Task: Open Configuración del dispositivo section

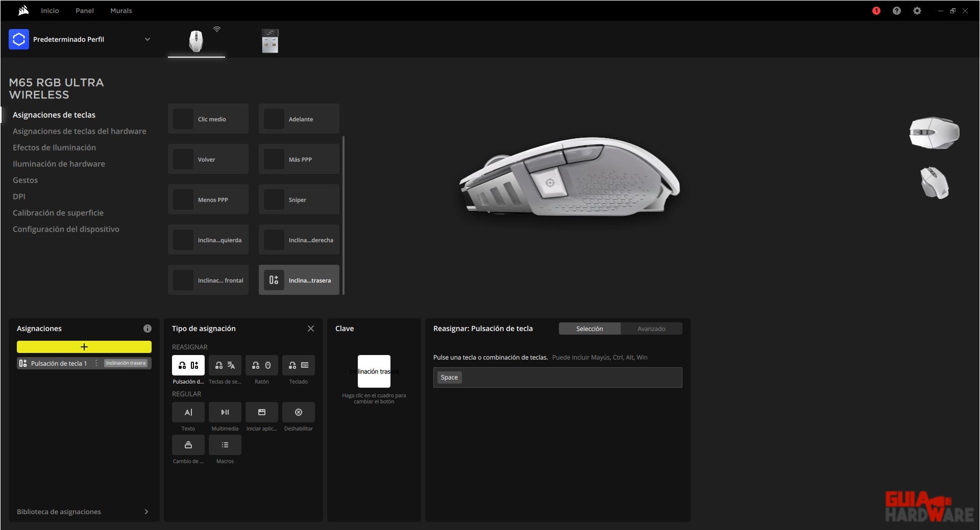Action: click(x=66, y=229)
